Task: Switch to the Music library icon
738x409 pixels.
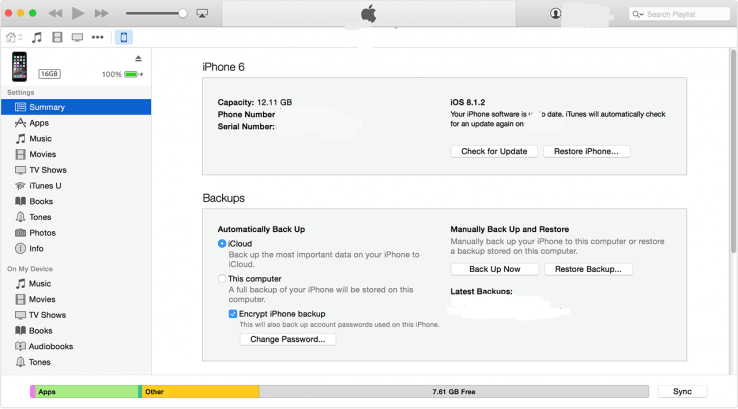Action: (x=37, y=37)
